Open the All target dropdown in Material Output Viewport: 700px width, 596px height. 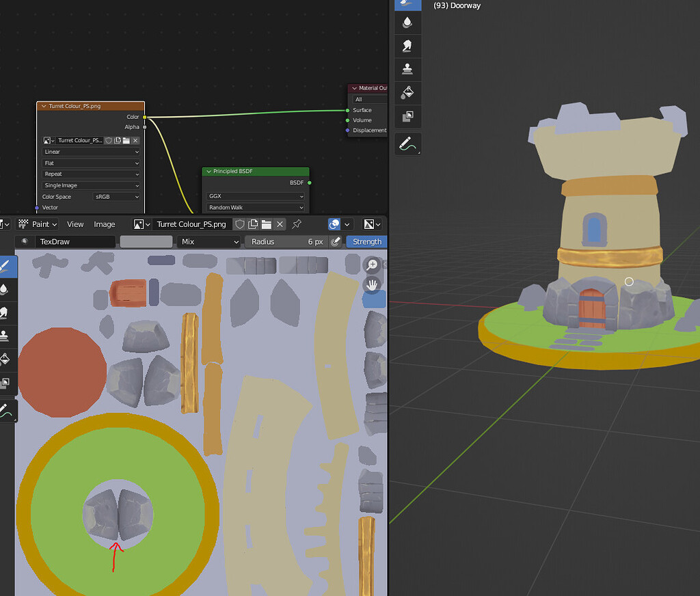[370, 99]
